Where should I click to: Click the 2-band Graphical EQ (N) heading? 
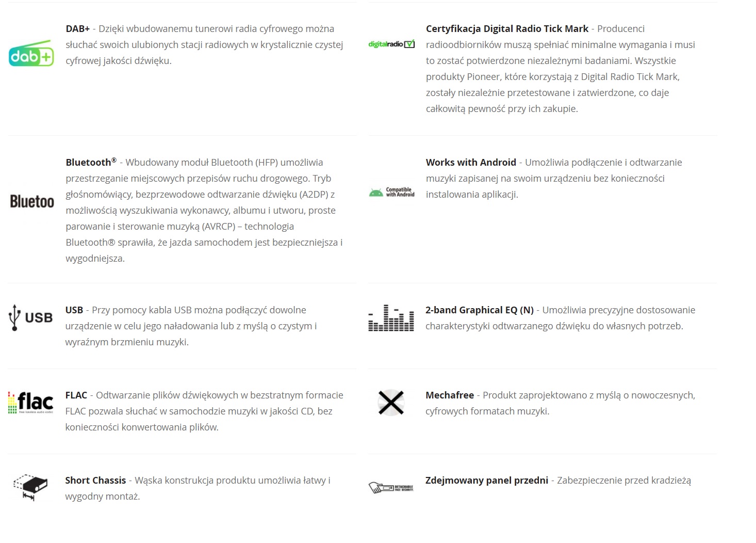click(479, 310)
